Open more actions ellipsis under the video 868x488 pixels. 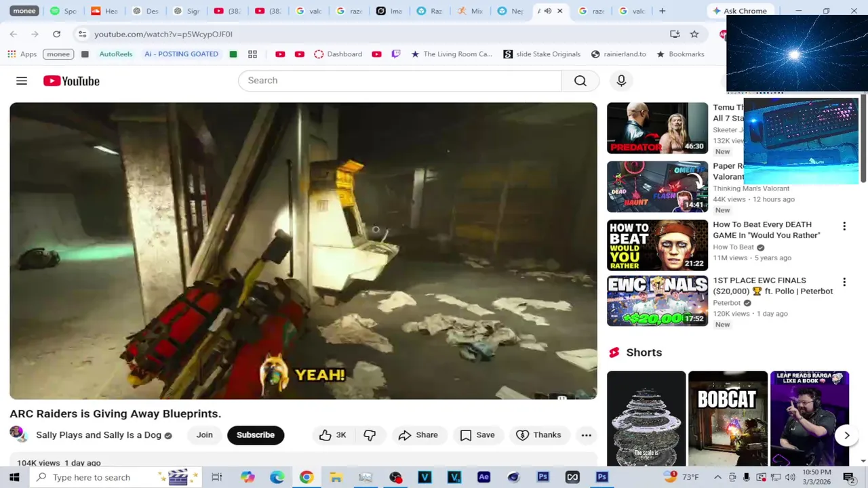click(587, 435)
